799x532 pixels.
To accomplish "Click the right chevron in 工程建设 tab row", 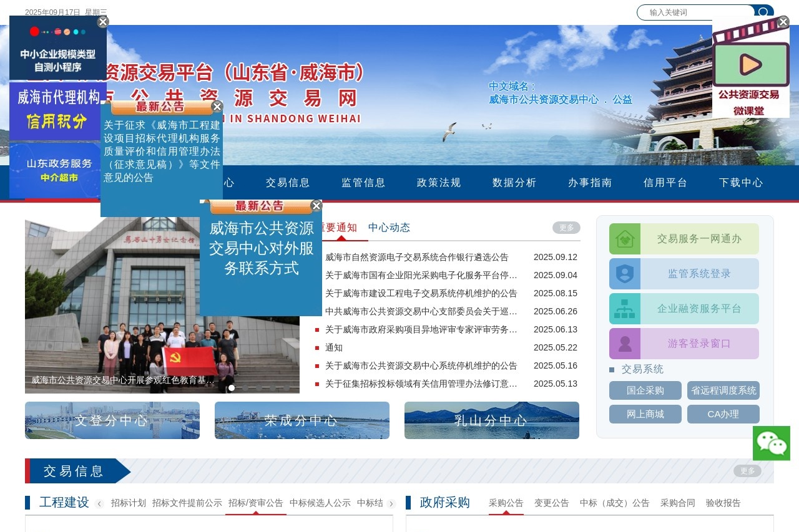I will (x=391, y=503).
